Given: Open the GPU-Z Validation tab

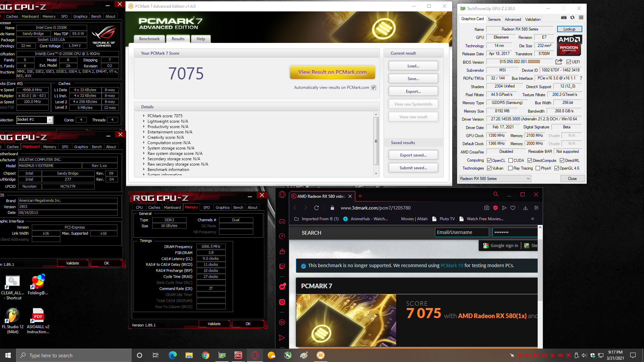Looking at the screenshot, I should (533, 19).
